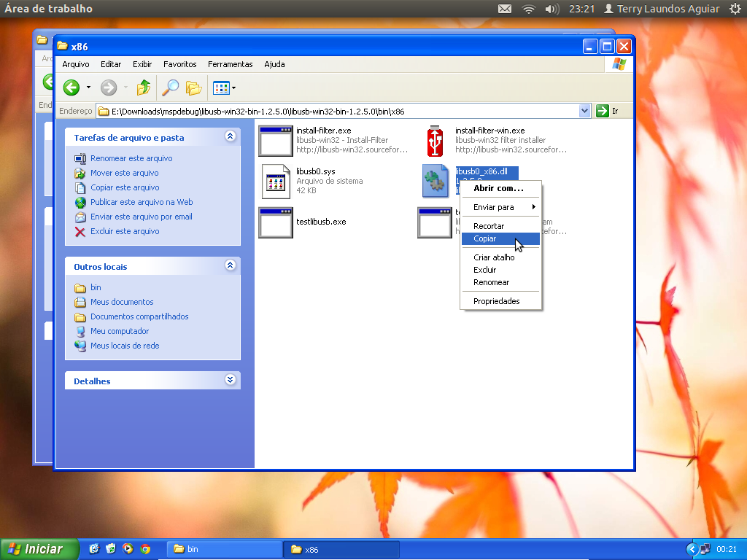Click the Meus locais de rede icon
This screenshot has height=560, width=747.
coord(80,346)
